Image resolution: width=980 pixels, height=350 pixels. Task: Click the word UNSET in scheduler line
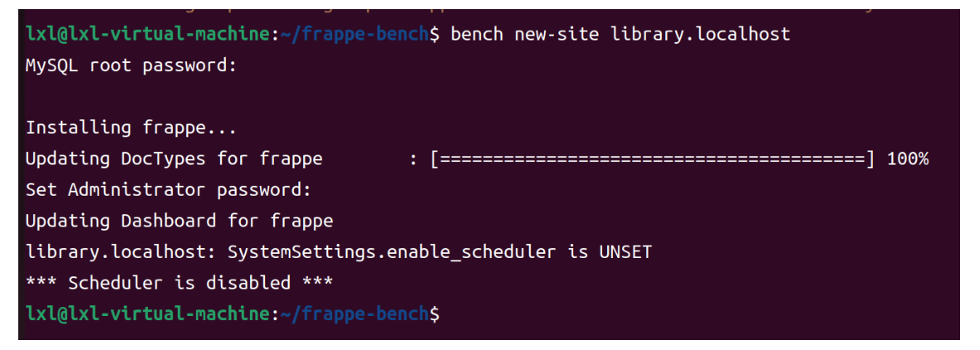tap(625, 252)
